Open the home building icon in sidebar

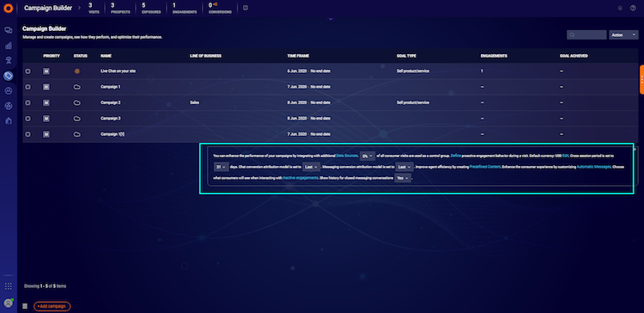pyautogui.click(x=9, y=120)
